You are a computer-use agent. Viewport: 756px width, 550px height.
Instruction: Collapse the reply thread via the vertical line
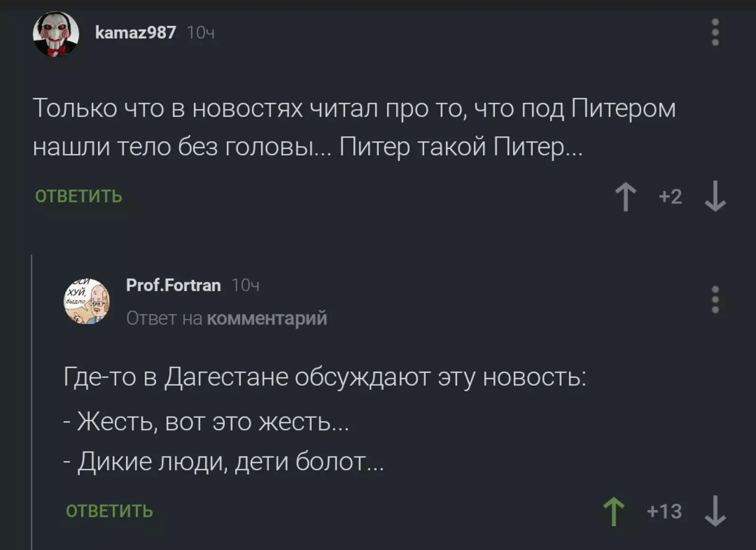pyautogui.click(x=32, y=402)
